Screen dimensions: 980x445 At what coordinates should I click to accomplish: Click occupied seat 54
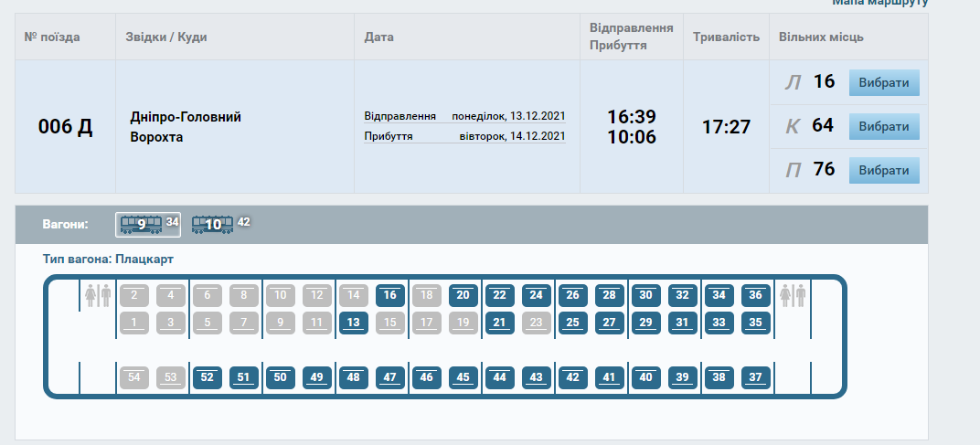point(134,376)
